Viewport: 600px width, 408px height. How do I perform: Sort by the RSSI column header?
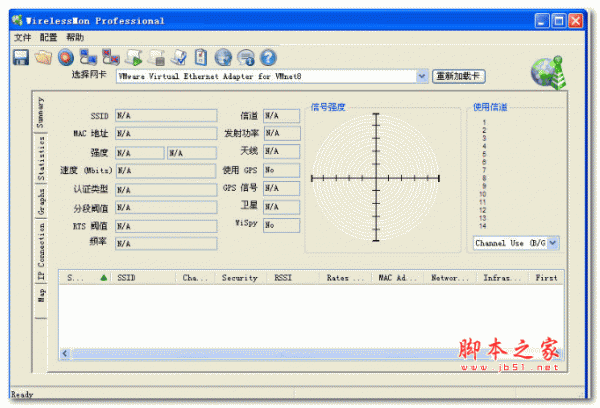point(293,278)
